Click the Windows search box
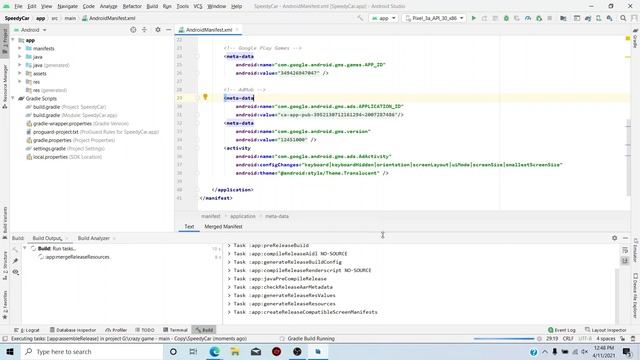Screen dimensions: 640x360 pyautogui.click(x=91, y=351)
